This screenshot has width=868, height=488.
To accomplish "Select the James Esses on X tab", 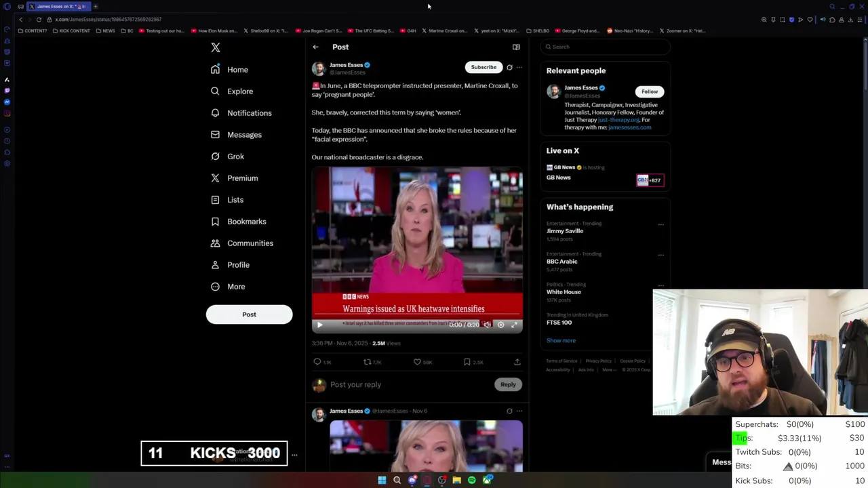I will coord(58,6).
